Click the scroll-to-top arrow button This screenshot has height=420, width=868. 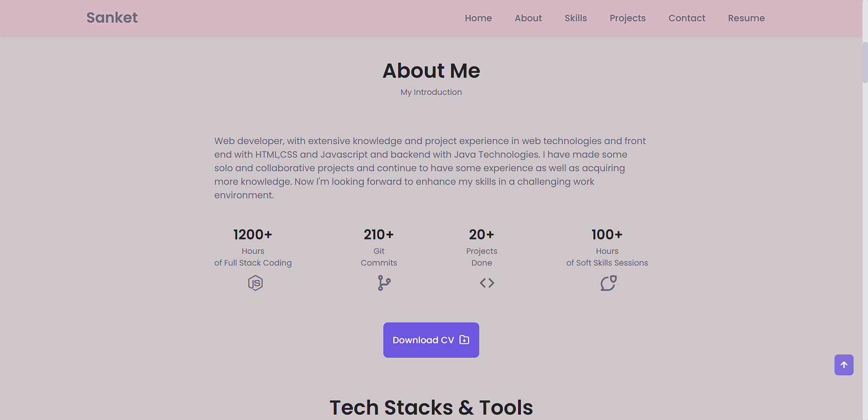click(844, 365)
